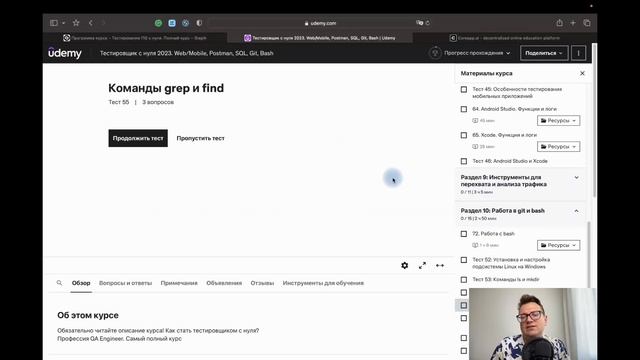Viewport: 640px width, 360px height.
Task: Check the 72. Работа с bash checkbox
Action: click(464, 234)
